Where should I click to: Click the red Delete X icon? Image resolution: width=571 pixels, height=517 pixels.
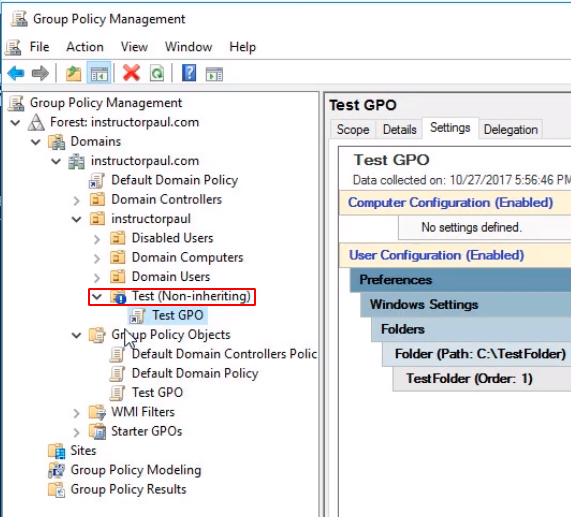[x=131, y=73]
